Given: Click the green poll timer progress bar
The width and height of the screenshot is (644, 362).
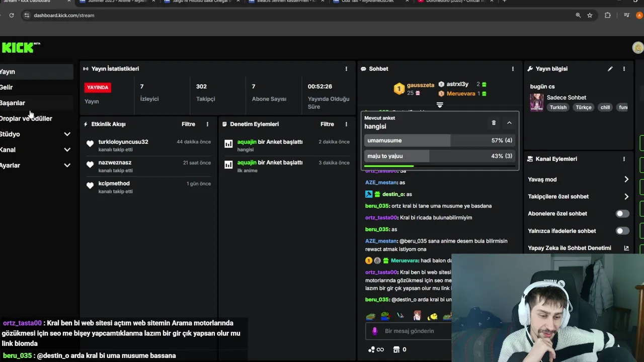Looking at the screenshot, I should [x=388, y=165].
